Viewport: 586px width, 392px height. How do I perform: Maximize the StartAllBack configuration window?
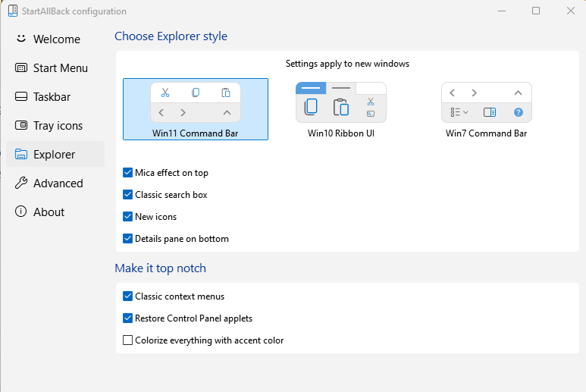point(536,11)
